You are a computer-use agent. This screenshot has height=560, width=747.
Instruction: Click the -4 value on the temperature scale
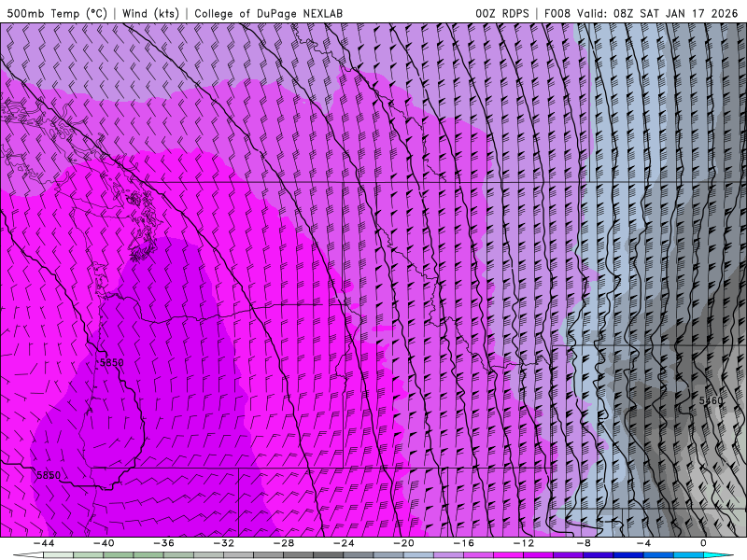(644, 543)
